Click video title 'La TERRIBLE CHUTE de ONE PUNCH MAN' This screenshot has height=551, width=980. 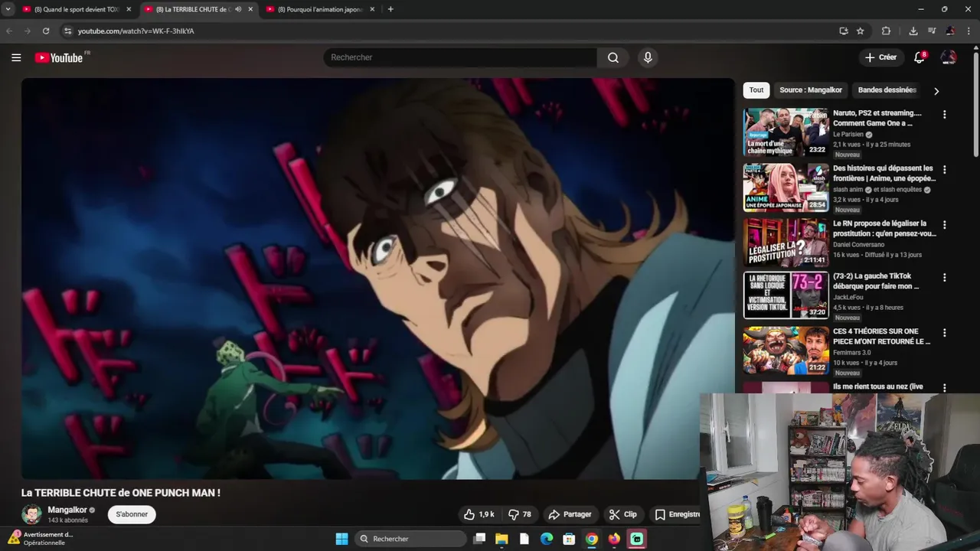(x=120, y=493)
